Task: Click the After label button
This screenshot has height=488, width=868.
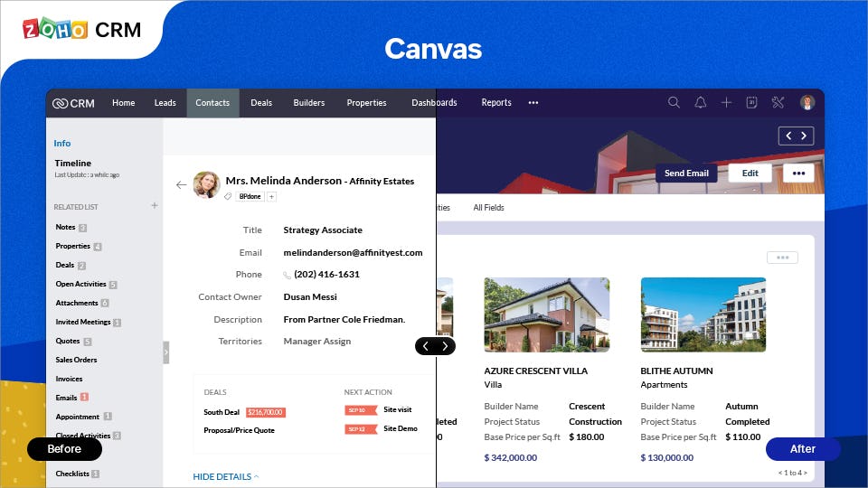Action: 803,449
